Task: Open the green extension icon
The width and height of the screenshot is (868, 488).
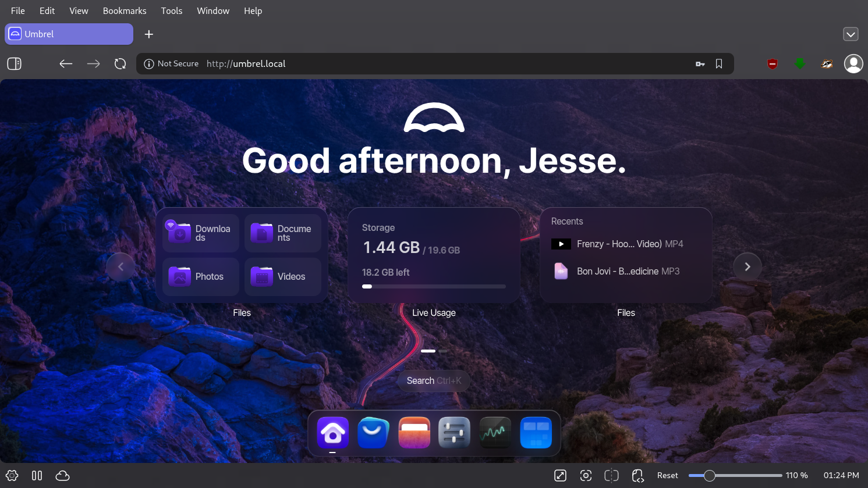Action: [800, 63]
